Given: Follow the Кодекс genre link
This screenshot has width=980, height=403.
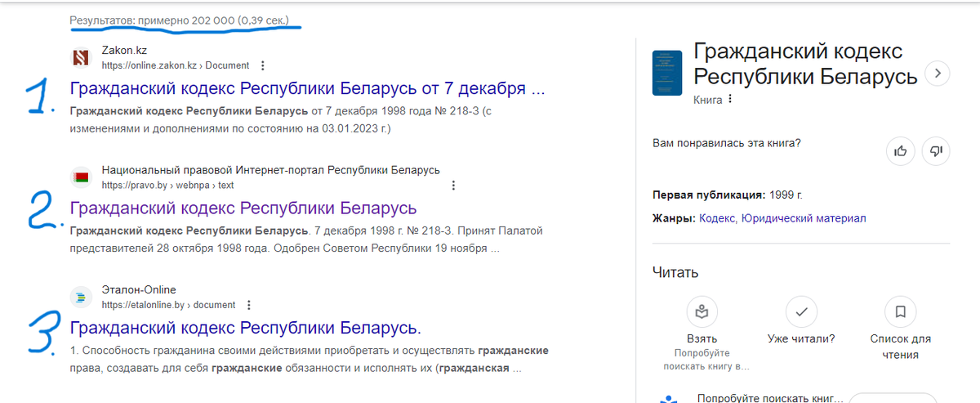Looking at the screenshot, I should (x=717, y=218).
